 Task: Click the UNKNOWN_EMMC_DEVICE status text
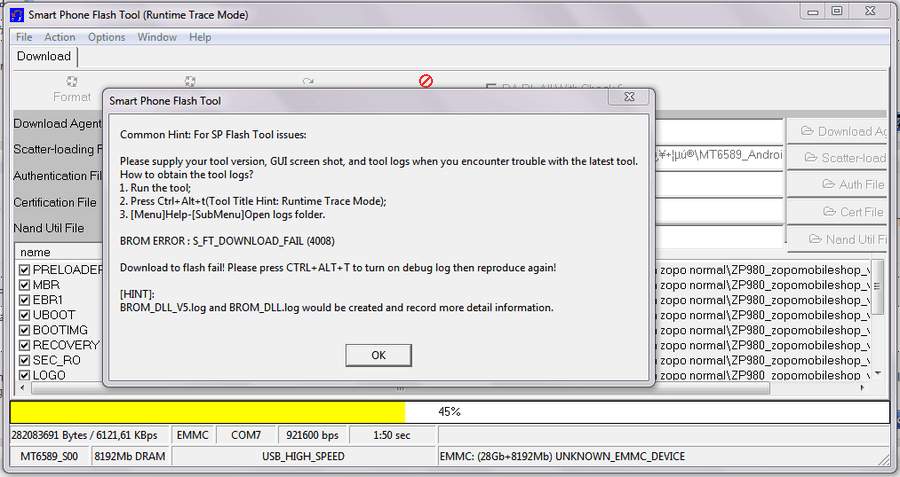[620, 456]
